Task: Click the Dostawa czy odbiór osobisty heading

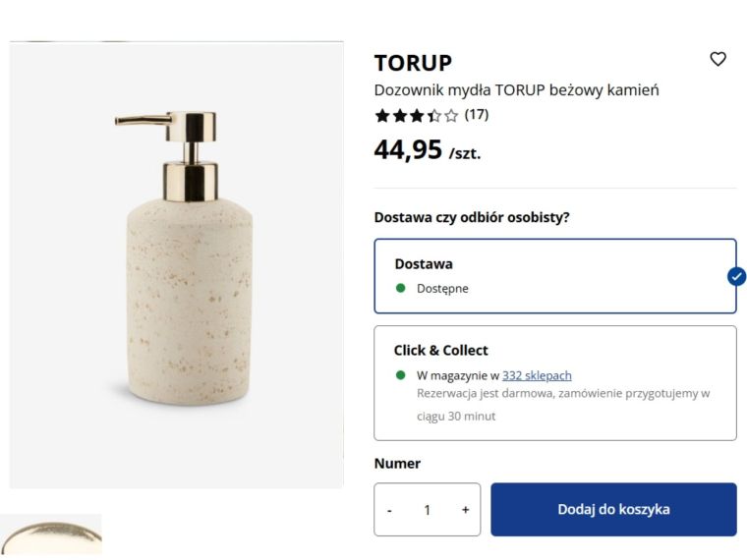Action: [x=471, y=217]
